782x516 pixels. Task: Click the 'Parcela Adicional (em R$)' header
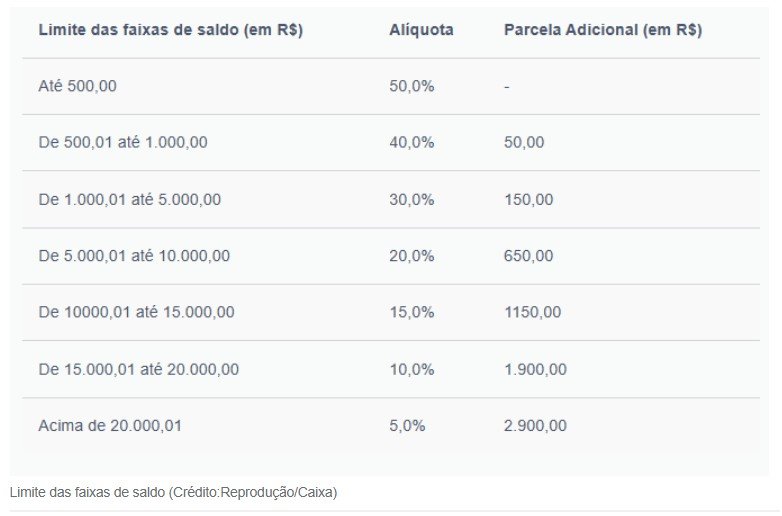(603, 30)
